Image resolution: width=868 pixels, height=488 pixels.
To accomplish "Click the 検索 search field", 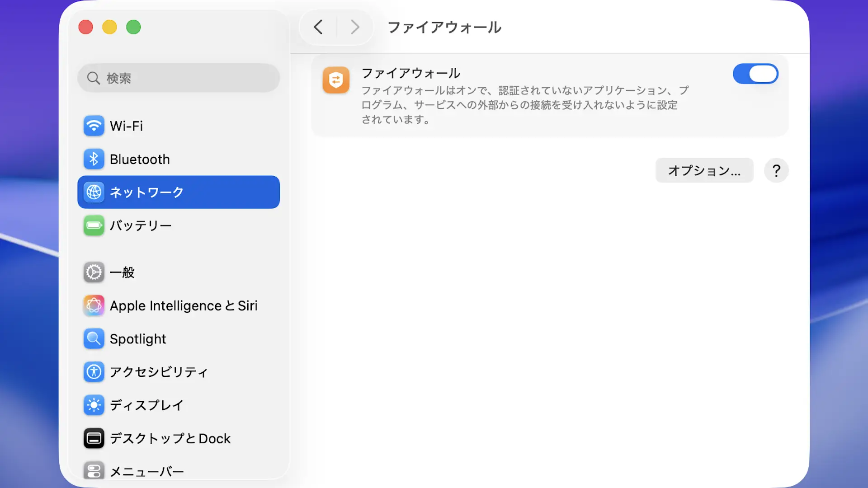I will (179, 78).
